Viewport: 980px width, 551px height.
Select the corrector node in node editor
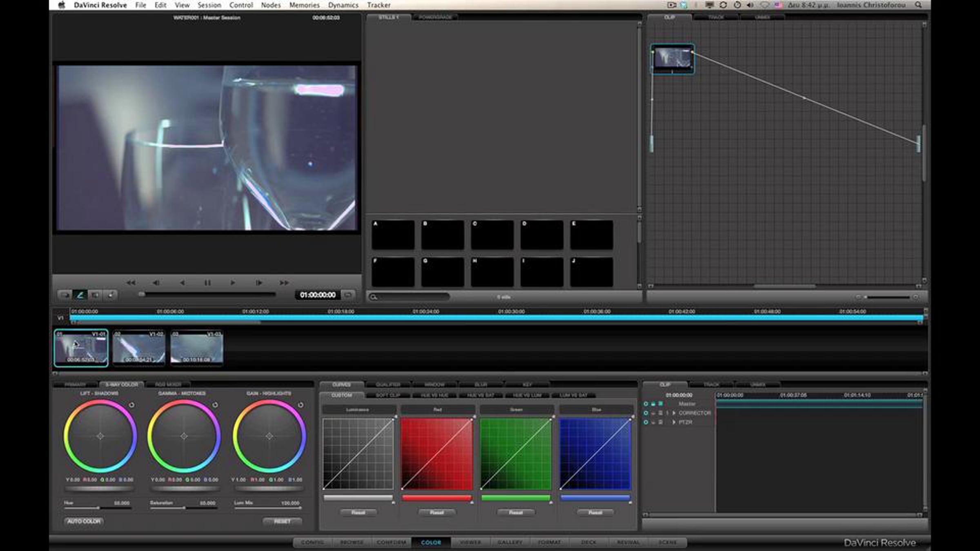pyautogui.click(x=672, y=59)
